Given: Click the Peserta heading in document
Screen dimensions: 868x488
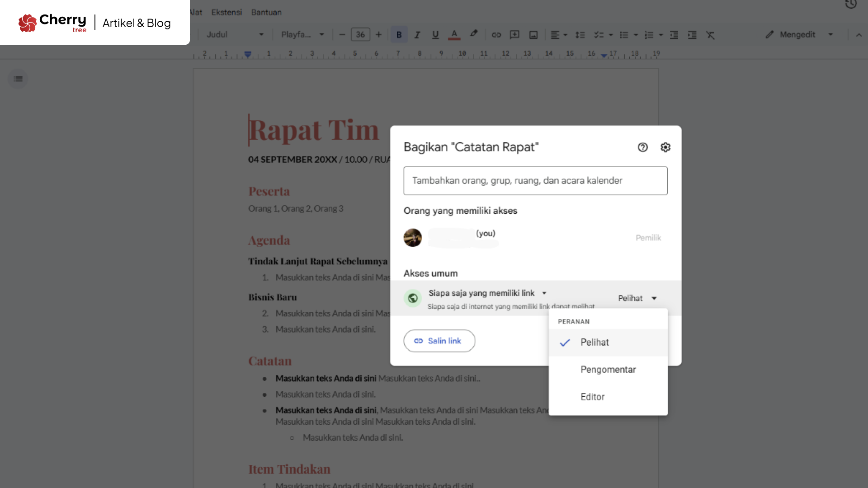Looking at the screenshot, I should (269, 191).
